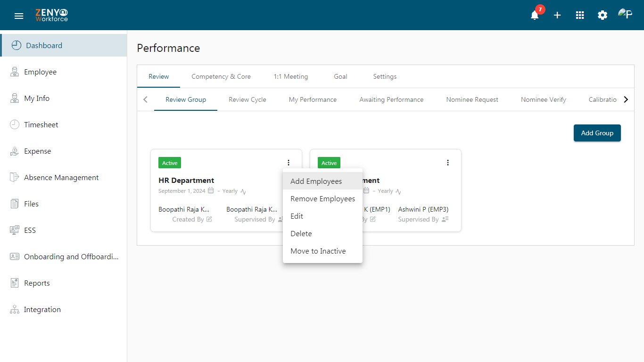Click the Absence Management door icon
Image resolution: width=644 pixels, height=362 pixels.
[15, 177]
